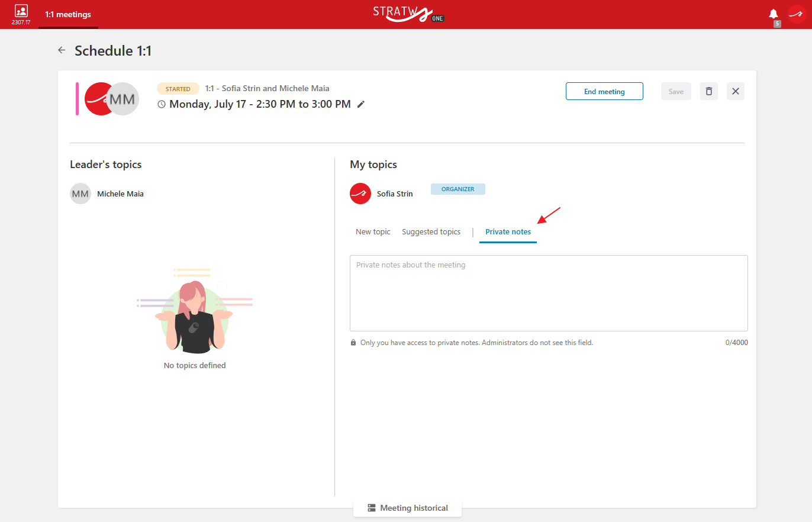This screenshot has height=522, width=812.
Task: Click the End meeting button
Action: point(604,91)
